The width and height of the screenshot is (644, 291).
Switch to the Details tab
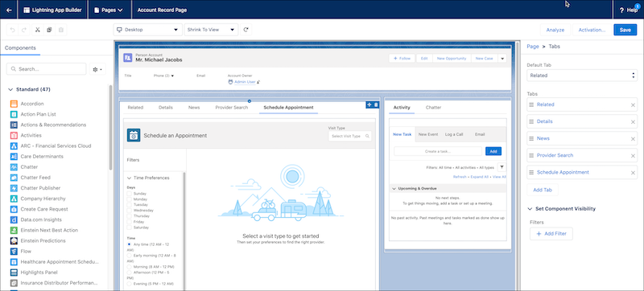coord(166,108)
